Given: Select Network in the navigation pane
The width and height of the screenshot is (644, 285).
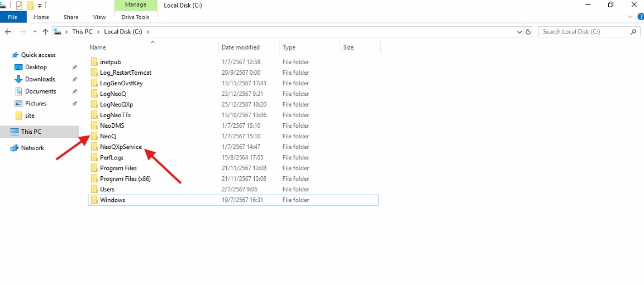Looking at the screenshot, I should pyautogui.click(x=32, y=148).
